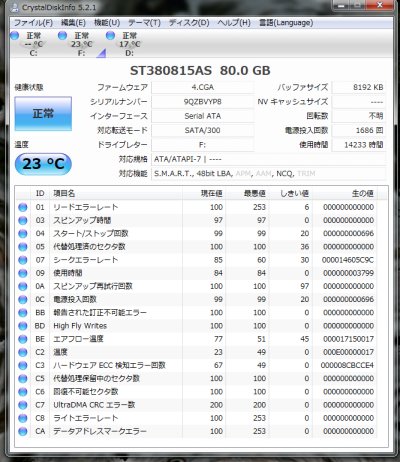This screenshot has height=462, width=400.
Task: Click the 正常 health status button
Action: click(43, 114)
